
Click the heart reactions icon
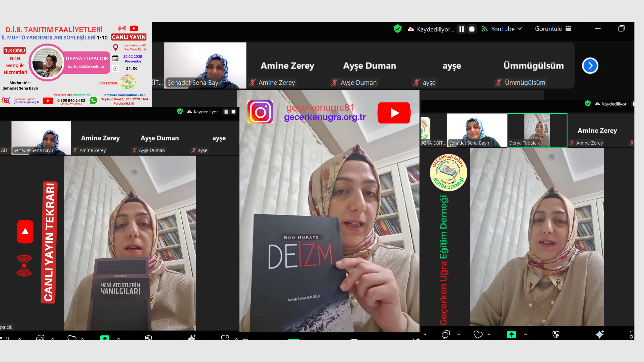tap(478, 335)
